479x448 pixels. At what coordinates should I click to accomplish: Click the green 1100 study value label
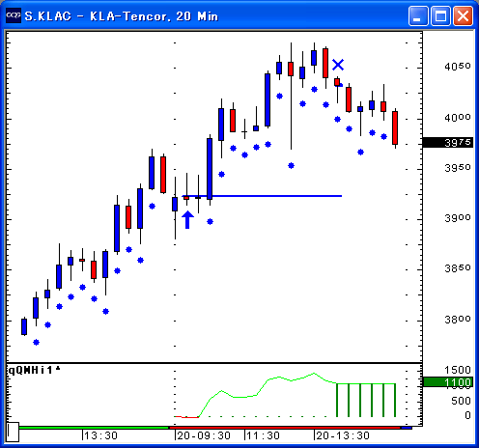[x=448, y=382]
